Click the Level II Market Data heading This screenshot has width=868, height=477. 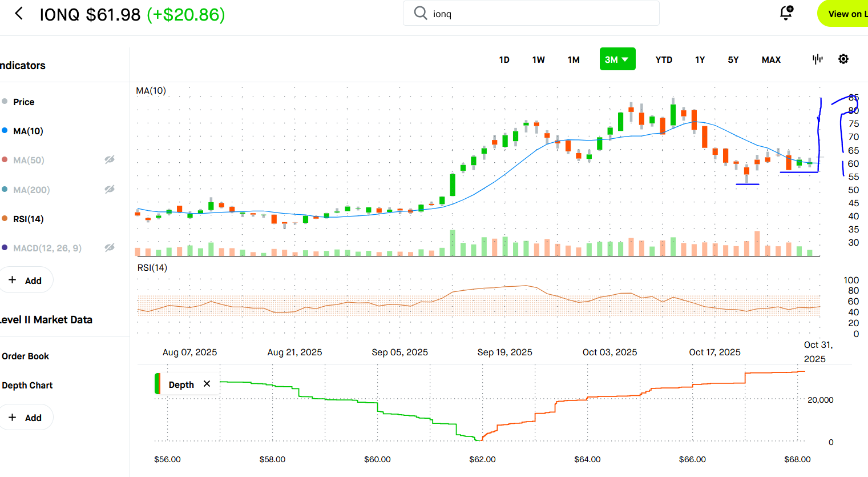pos(46,320)
